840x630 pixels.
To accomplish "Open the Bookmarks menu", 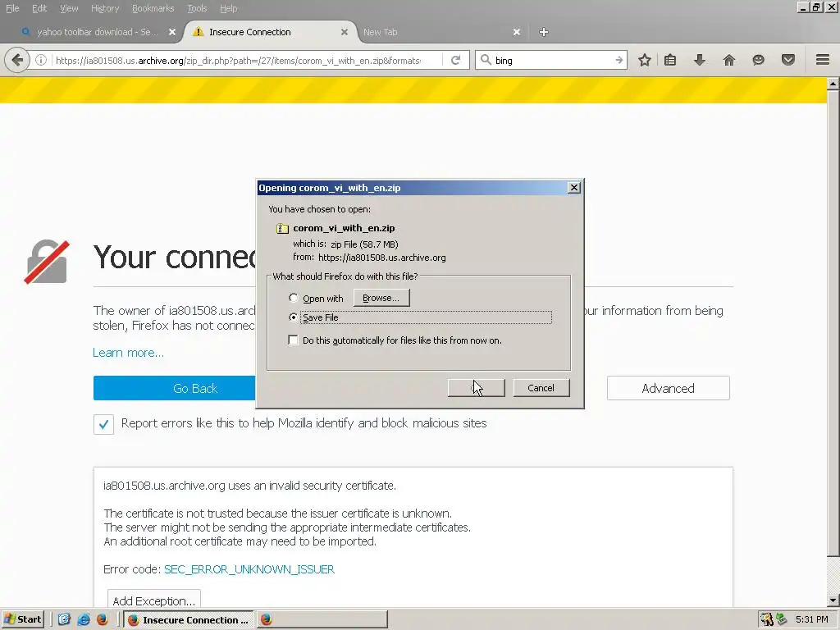I will (153, 8).
